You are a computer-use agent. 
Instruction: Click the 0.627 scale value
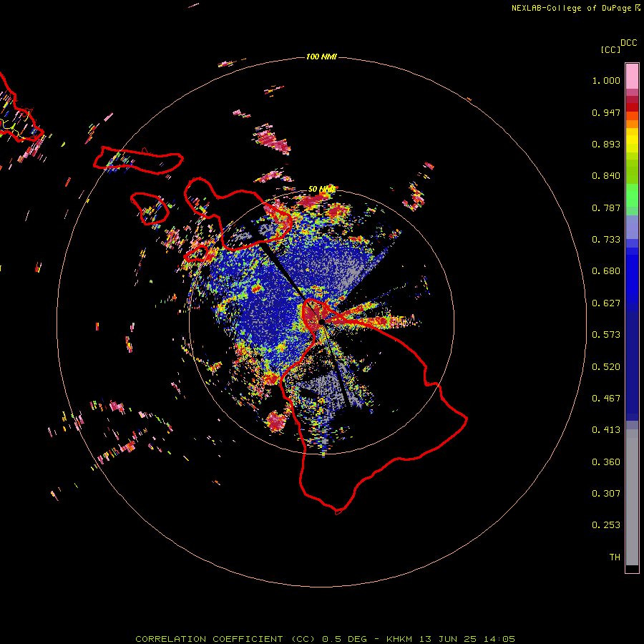pyautogui.click(x=606, y=303)
